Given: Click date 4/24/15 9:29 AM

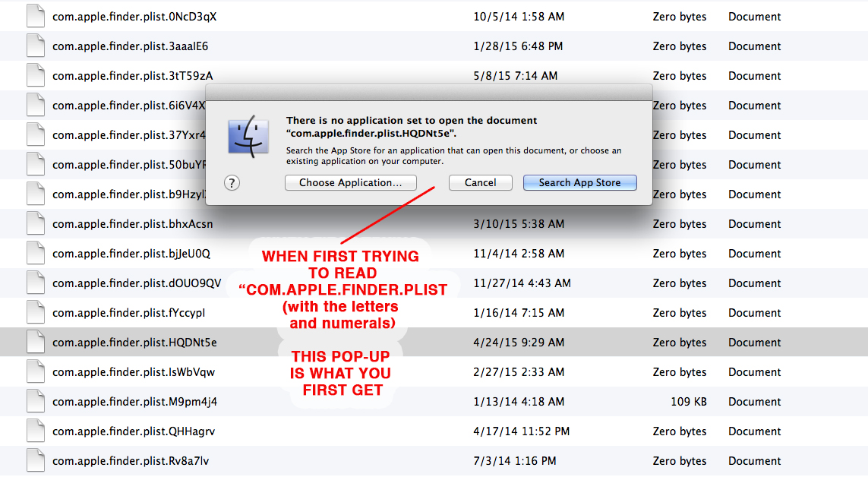Looking at the screenshot, I should (x=519, y=343).
